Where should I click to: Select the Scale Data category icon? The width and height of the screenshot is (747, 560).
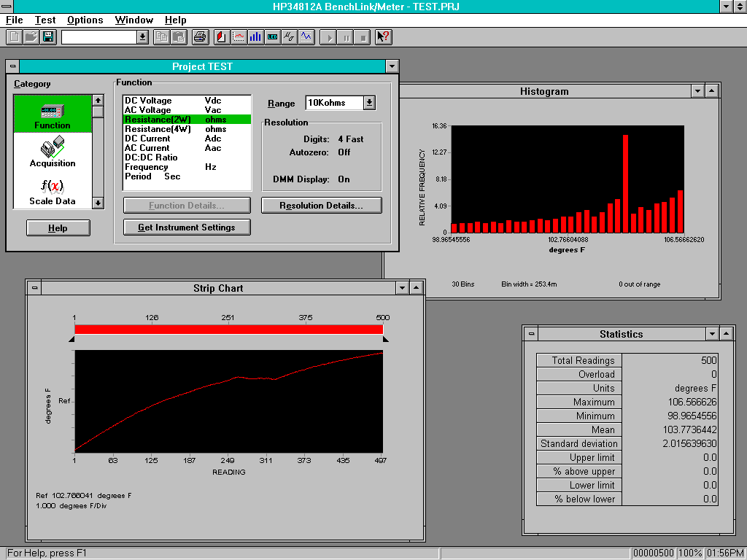53,191
